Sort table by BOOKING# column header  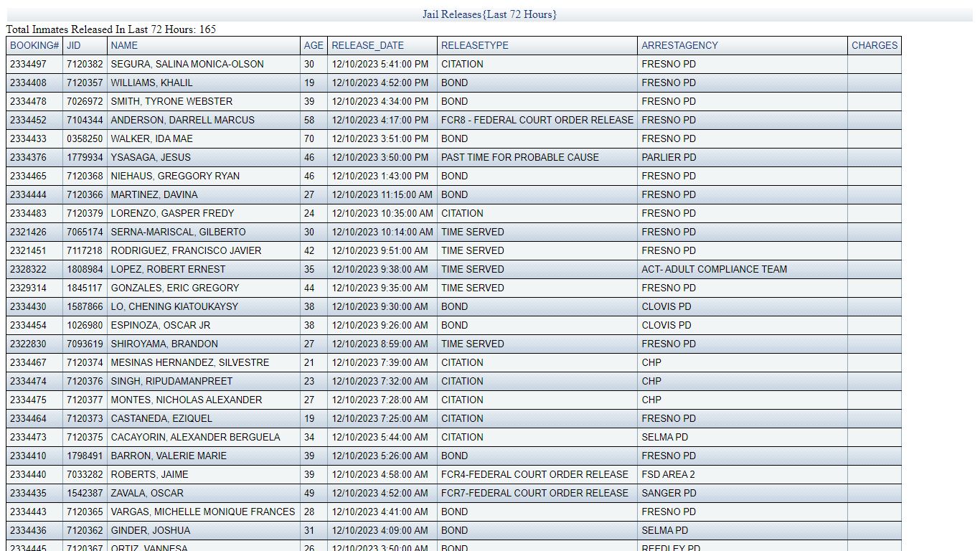pos(34,45)
